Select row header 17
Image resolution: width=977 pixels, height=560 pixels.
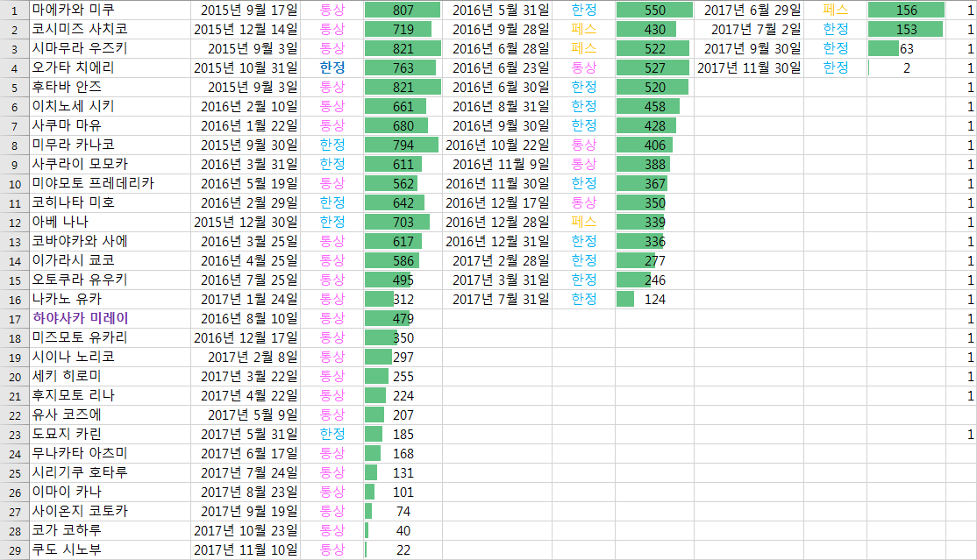click(14, 319)
